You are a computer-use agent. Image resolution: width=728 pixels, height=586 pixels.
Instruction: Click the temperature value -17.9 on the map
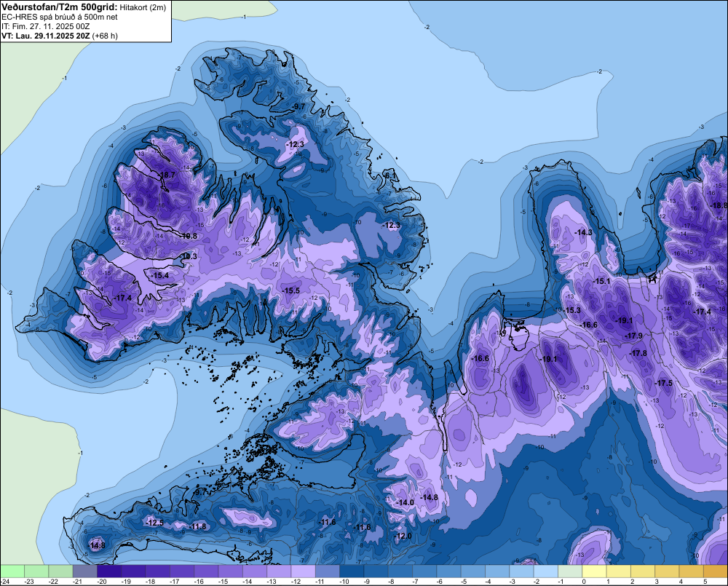634,336
